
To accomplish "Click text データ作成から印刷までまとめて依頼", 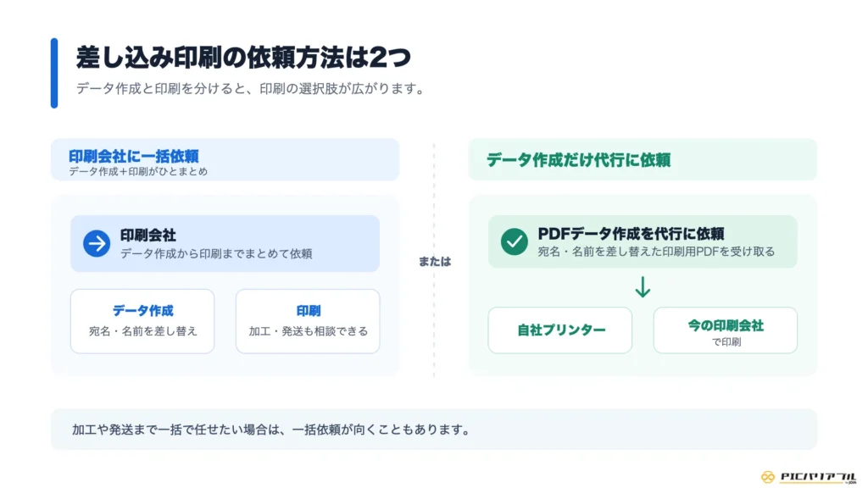I will [x=216, y=253].
